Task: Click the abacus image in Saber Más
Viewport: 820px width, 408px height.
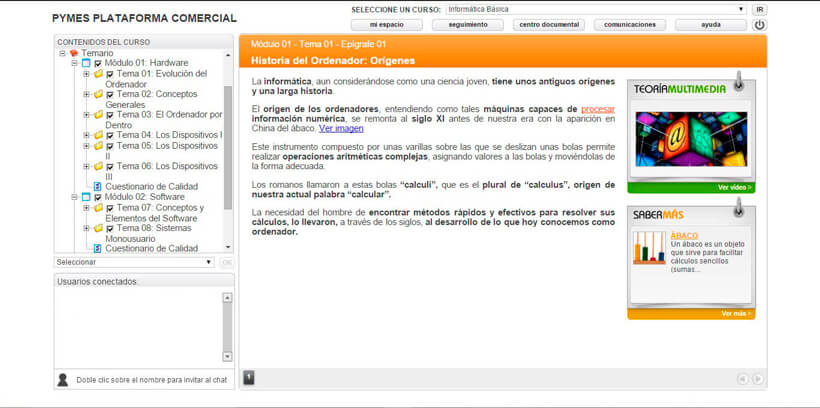Action: point(649,247)
